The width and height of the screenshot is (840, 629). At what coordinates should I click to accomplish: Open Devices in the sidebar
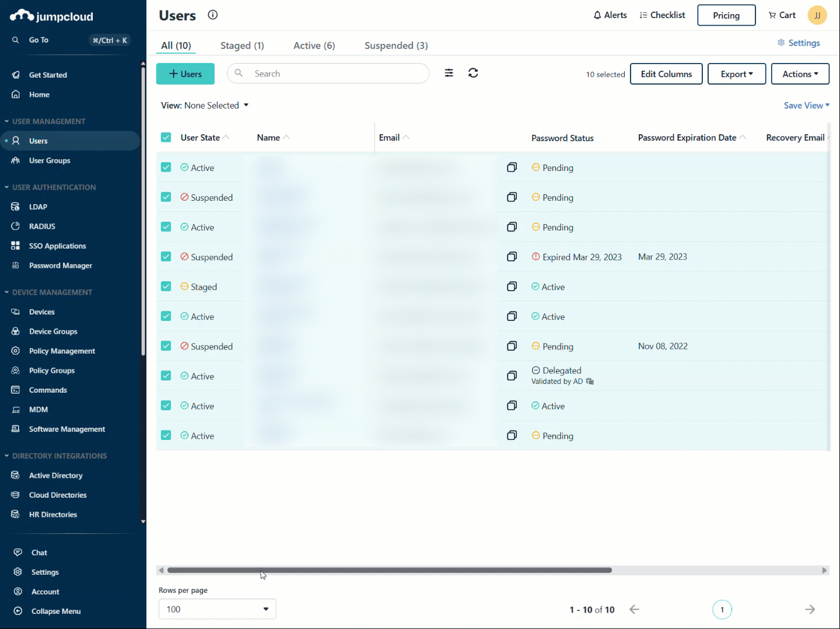pyautogui.click(x=42, y=312)
